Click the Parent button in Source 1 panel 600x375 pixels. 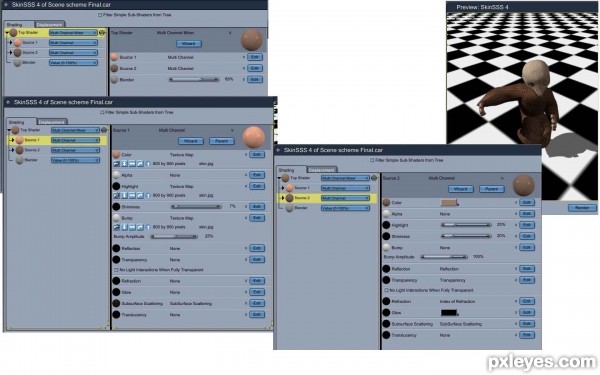222,141
